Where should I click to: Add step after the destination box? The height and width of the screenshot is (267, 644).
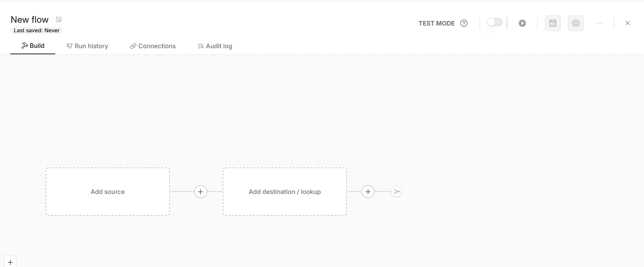(368, 191)
